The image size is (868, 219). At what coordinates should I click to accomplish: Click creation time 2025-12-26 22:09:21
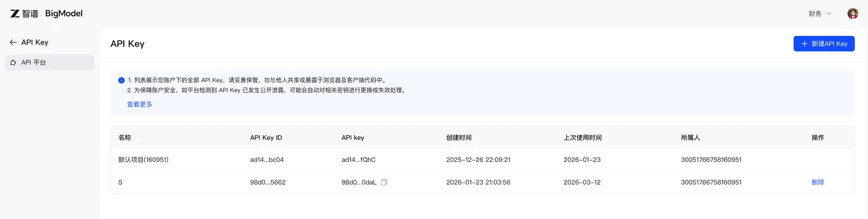click(x=478, y=160)
